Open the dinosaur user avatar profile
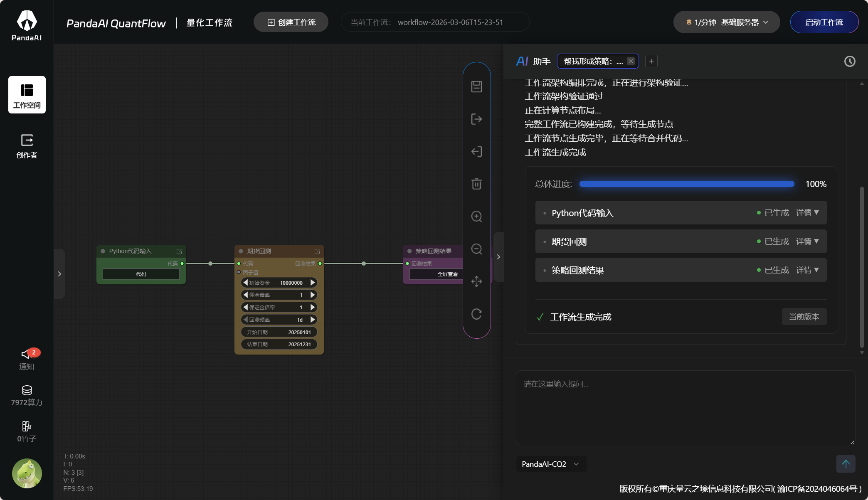 (x=27, y=473)
